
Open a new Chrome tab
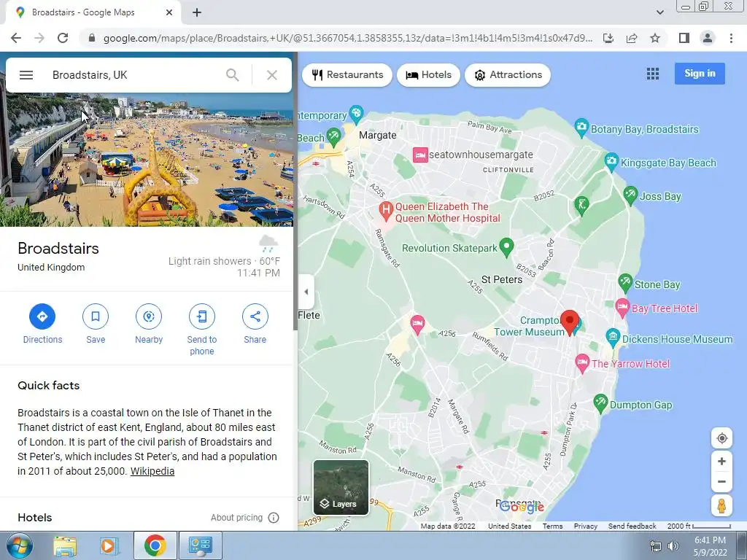[197, 13]
